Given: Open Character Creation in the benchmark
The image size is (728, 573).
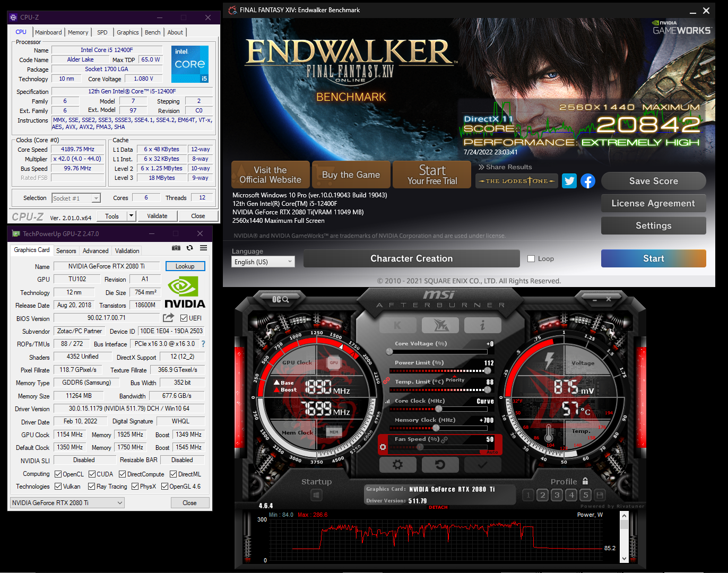Looking at the screenshot, I should tap(411, 258).
